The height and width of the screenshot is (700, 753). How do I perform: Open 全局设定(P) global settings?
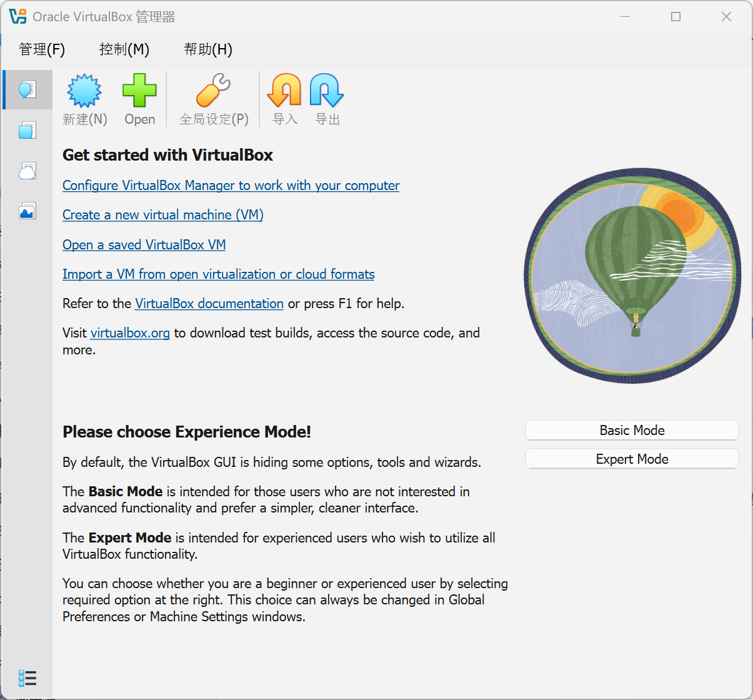pos(214,100)
